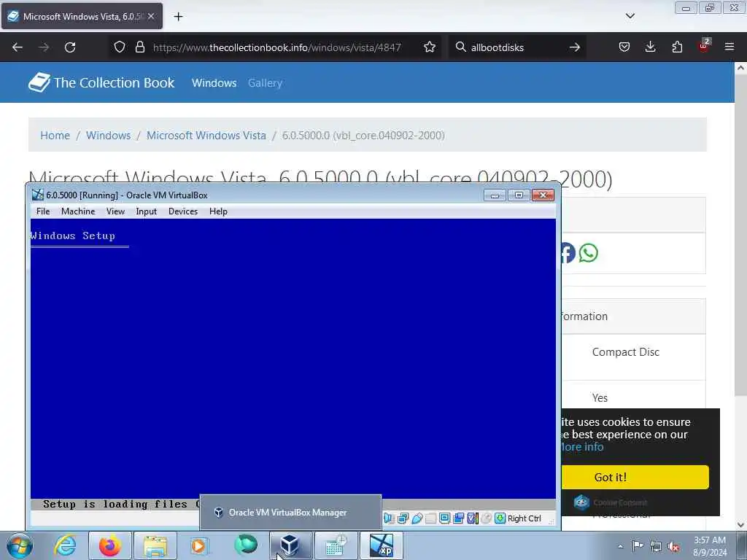Open the View menu in VirtualBox
The height and width of the screenshot is (560, 747).
[x=115, y=211]
